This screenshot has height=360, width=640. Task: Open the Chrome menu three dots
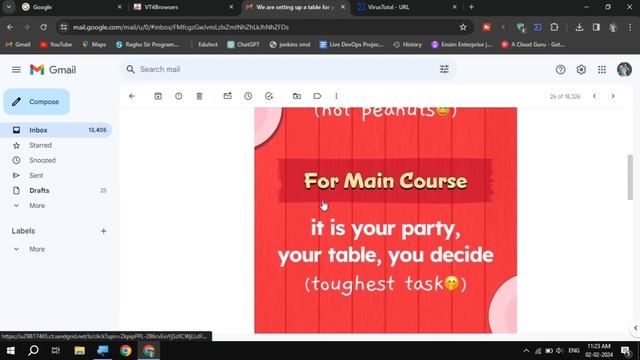[630, 27]
